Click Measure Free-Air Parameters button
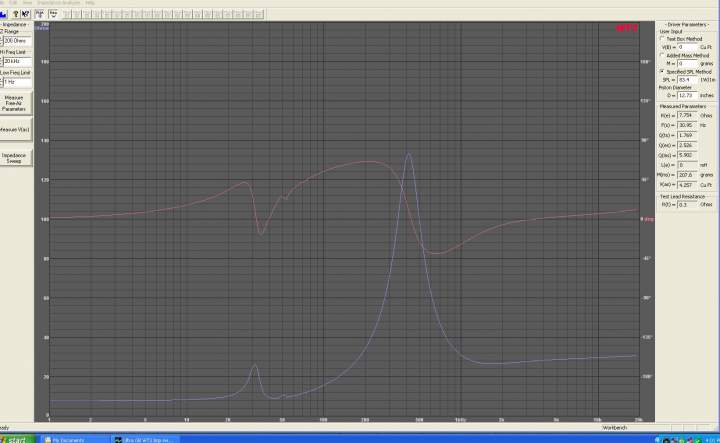Screen dimensions: 720x443 [15, 103]
